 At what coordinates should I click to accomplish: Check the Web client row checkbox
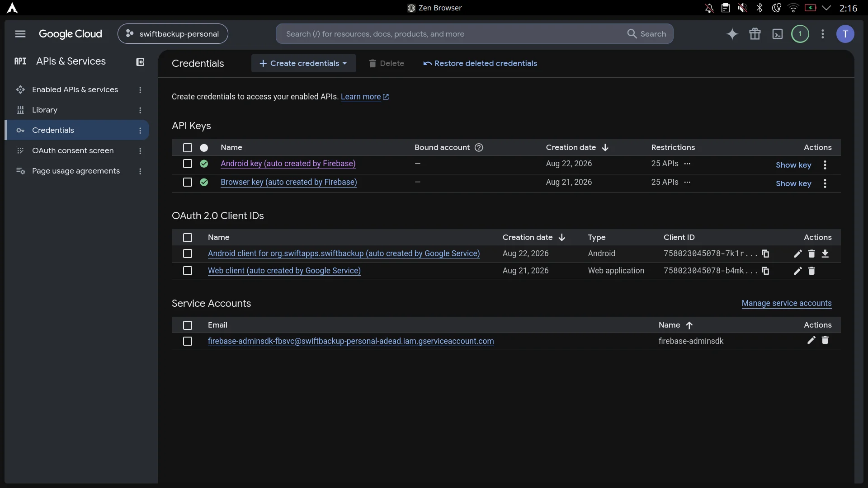[x=188, y=271]
